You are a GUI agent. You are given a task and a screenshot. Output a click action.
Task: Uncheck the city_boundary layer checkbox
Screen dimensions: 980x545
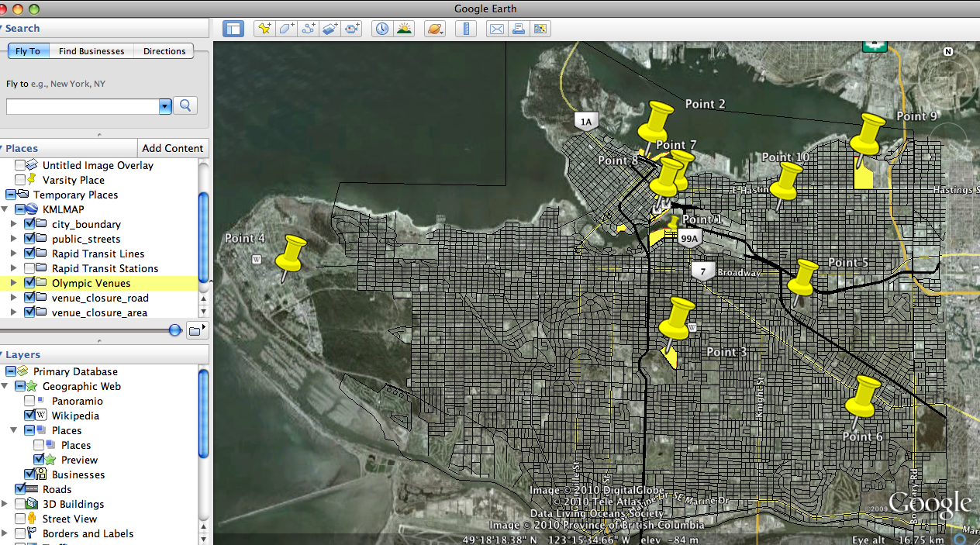pyautogui.click(x=29, y=224)
